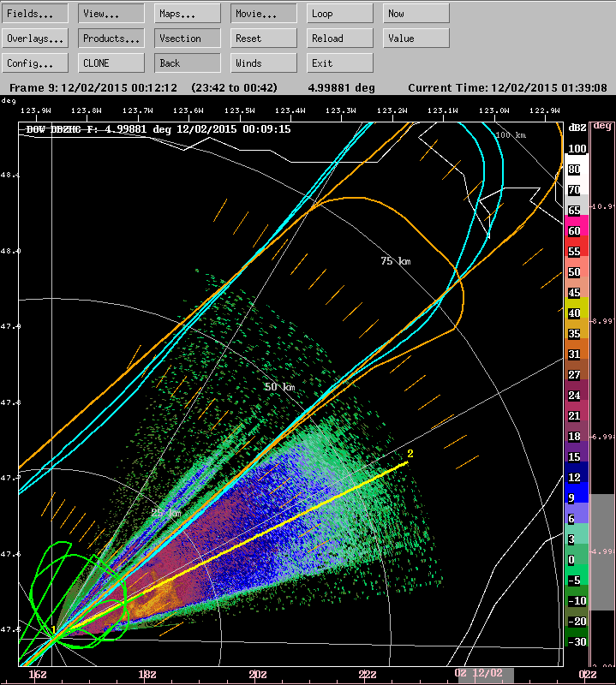Open the Movie... menu button

[x=264, y=14]
